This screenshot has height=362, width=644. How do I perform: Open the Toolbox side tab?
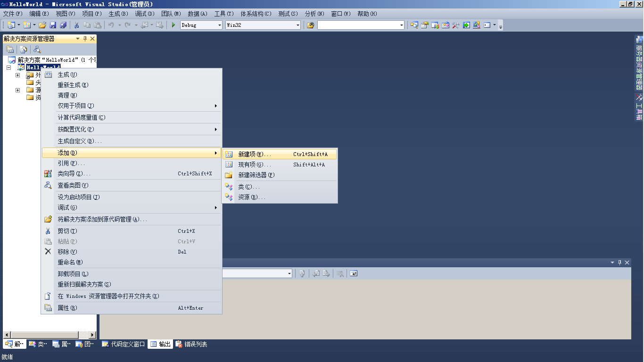click(639, 107)
